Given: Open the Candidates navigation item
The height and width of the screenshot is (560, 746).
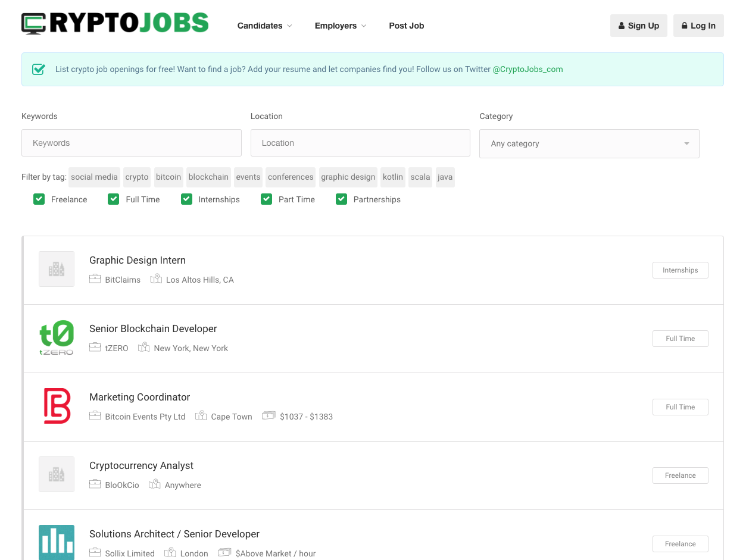Looking at the screenshot, I should tap(260, 26).
